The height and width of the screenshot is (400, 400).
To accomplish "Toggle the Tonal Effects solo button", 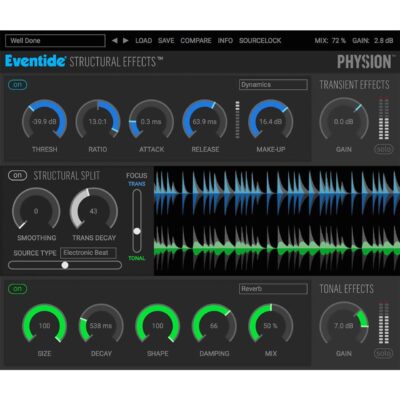I will point(383,353).
